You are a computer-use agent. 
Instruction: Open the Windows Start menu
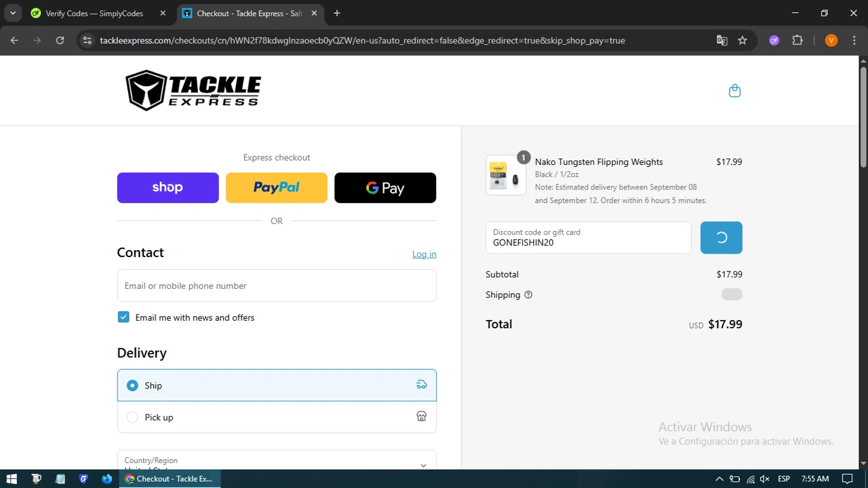tap(12, 479)
